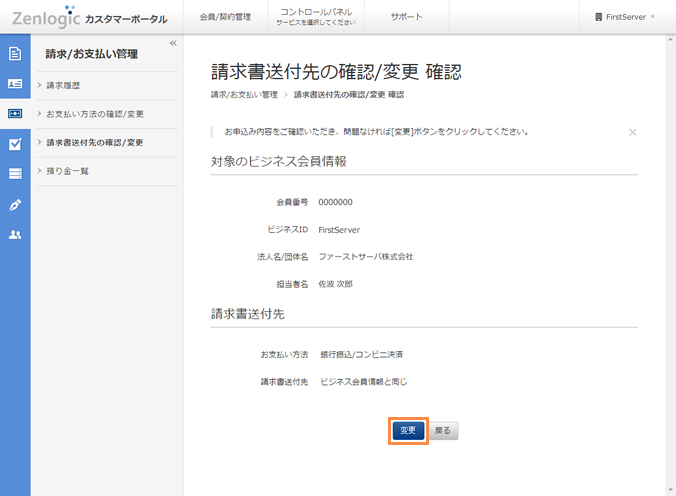Click the 戻る button
Image resolution: width=676 pixels, height=496 pixels.
(444, 431)
